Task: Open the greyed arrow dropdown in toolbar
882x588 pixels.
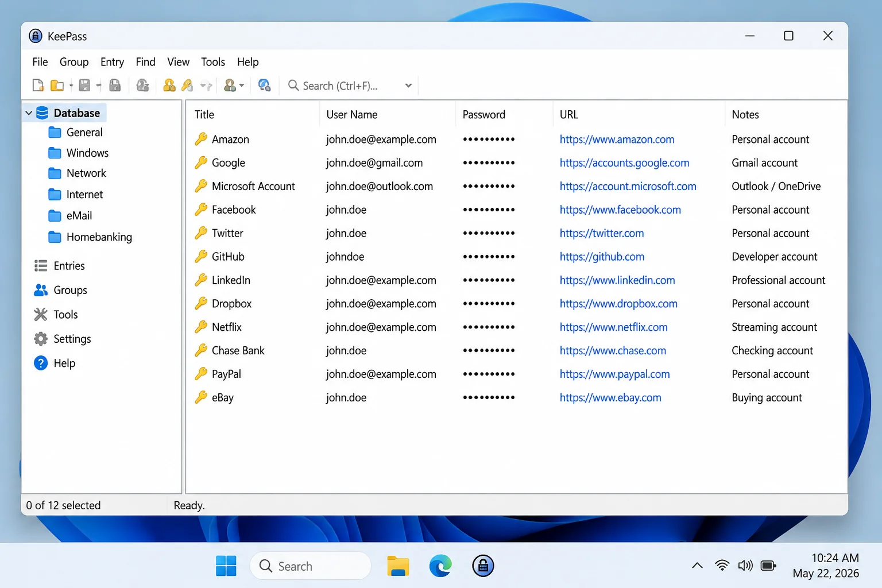Action: click(x=206, y=86)
